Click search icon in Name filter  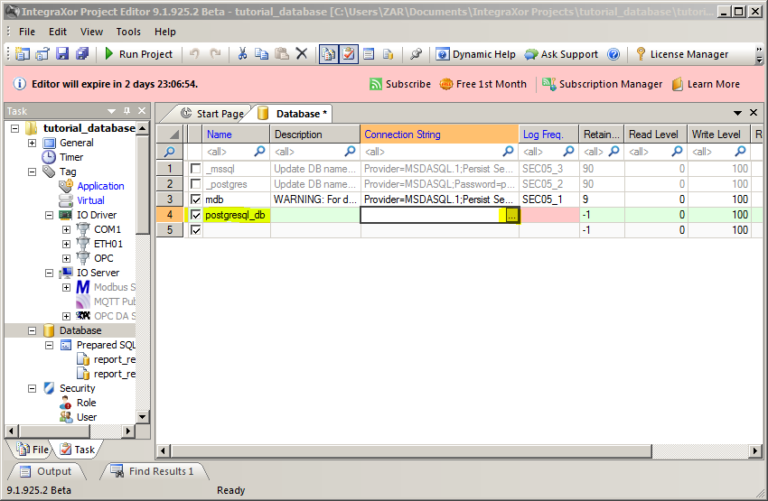click(x=260, y=151)
